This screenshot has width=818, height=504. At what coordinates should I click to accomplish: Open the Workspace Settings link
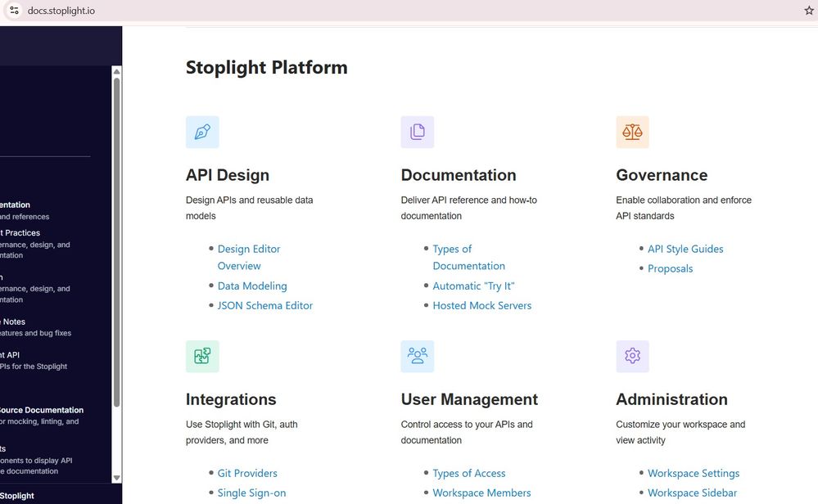tap(694, 473)
